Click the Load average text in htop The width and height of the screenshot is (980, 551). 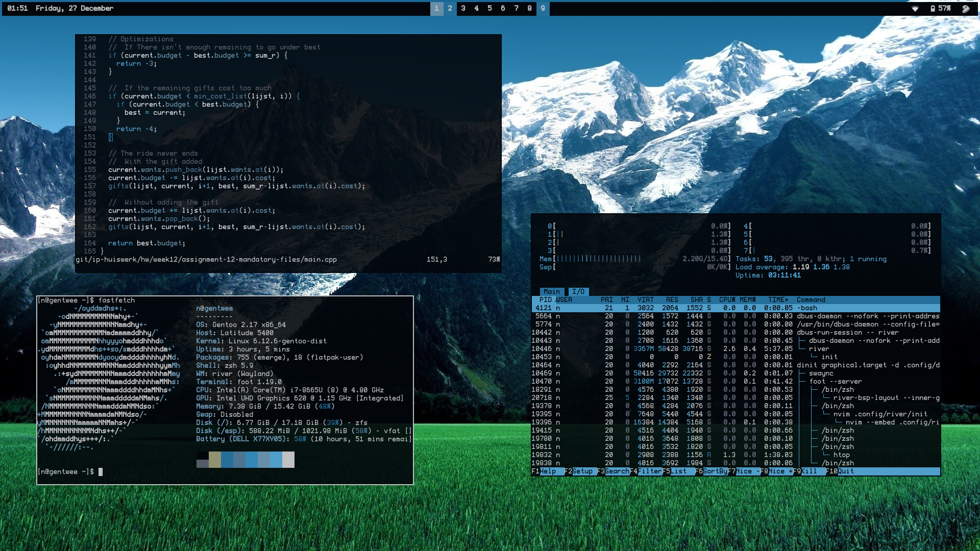[793, 267]
